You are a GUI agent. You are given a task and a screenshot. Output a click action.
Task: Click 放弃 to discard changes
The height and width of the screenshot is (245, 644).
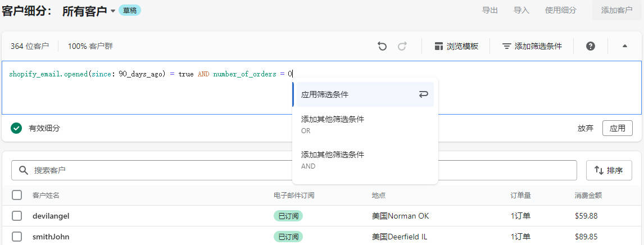coord(585,128)
